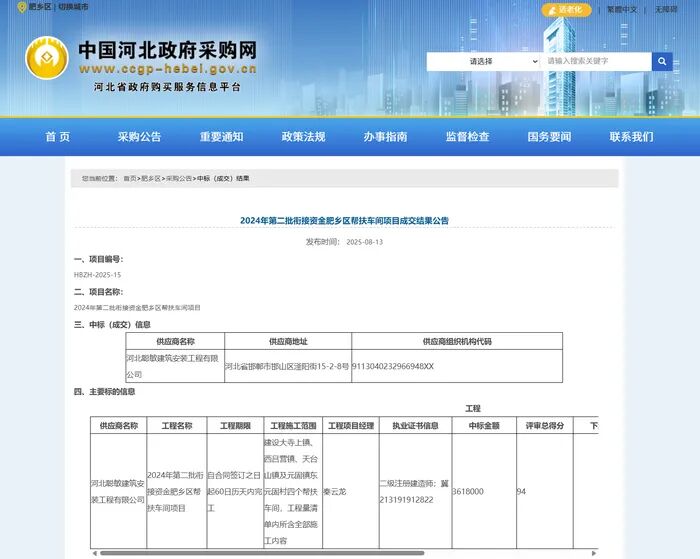The width and height of the screenshot is (700, 559).
Task: Open the 政策法规 navigation tab
Action: click(x=303, y=137)
